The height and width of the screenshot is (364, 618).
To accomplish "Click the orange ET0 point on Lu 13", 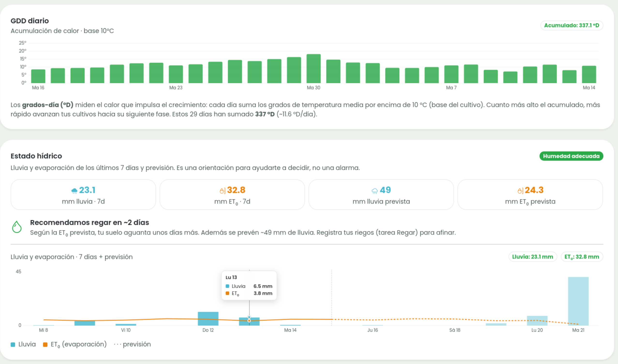I will click(x=249, y=320).
